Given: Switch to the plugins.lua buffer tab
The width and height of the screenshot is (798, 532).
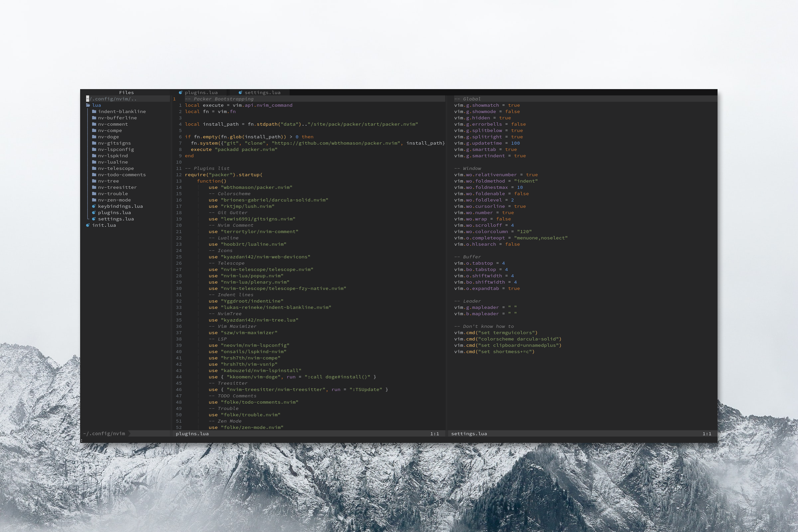Looking at the screenshot, I should [201, 93].
